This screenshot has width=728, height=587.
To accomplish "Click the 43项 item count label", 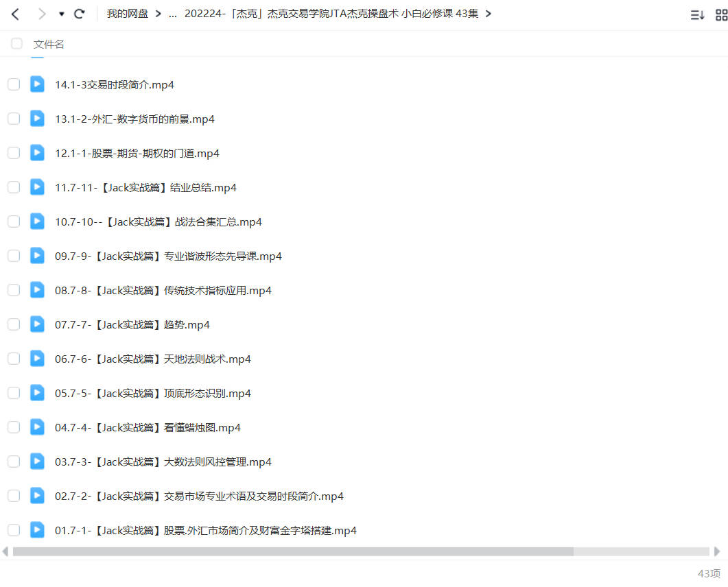I will [x=709, y=573].
